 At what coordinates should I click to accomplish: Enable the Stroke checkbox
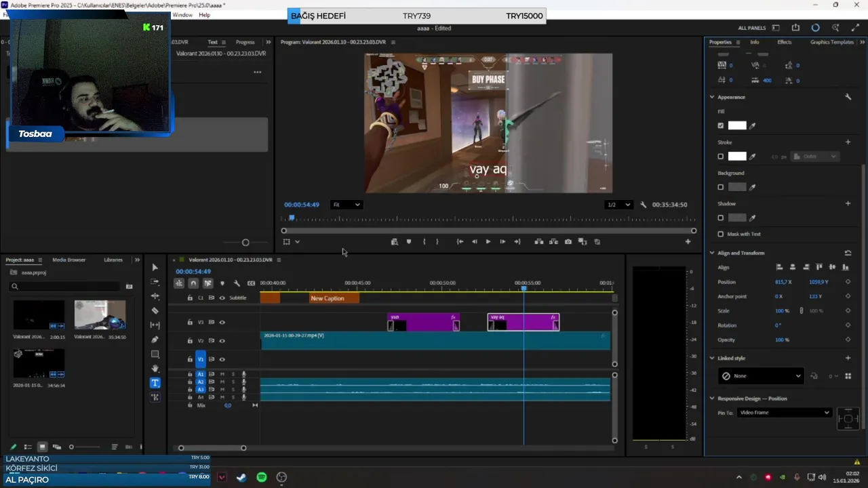721,157
